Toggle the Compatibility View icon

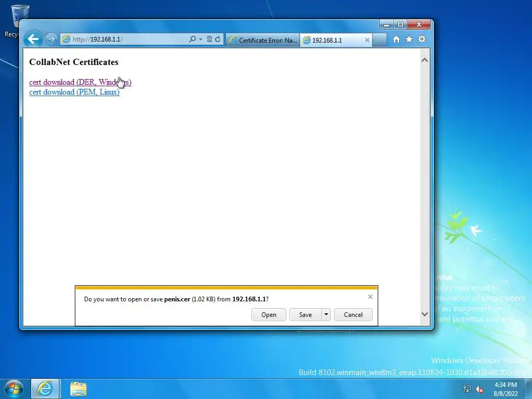pos(209,39)
